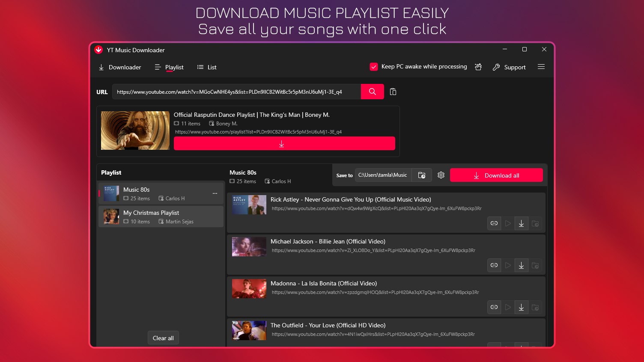Clear all playlists with Clear all button
This screenshot has height=362, width=644.
[163, 338]
